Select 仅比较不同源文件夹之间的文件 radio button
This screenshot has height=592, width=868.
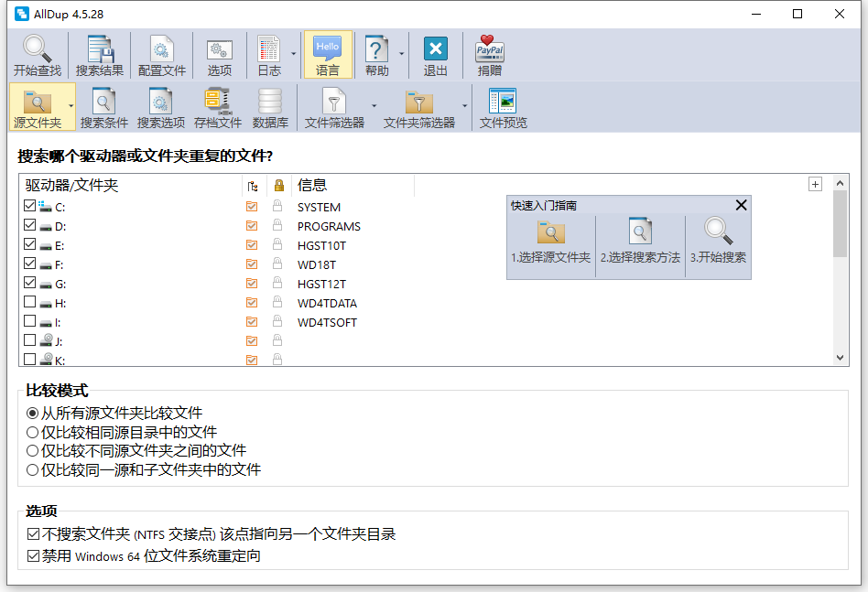pyautogui.click(x=33, y=451)
